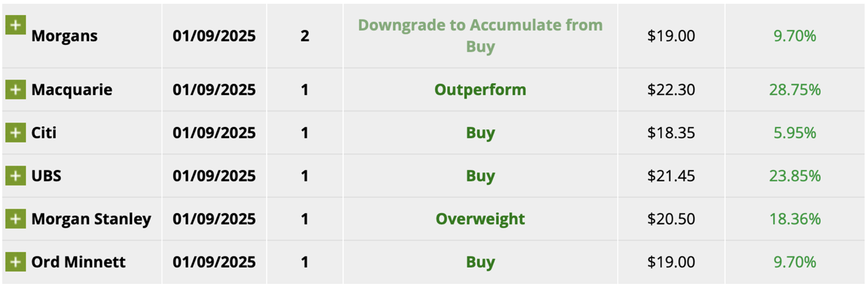Click the 28.75% upside value
This screenshot has width=868, height=289.
(795, 90)
